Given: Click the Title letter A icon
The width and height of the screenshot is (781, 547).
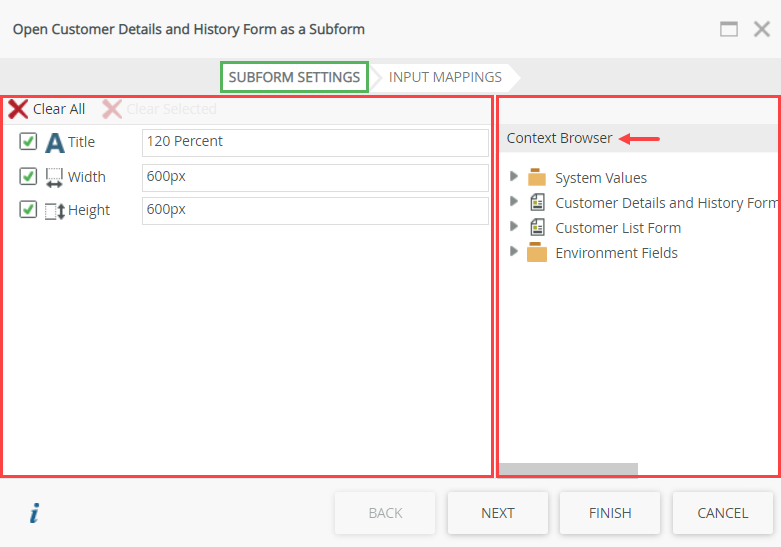Looking at the screenshot, I should tap(54, 143).
